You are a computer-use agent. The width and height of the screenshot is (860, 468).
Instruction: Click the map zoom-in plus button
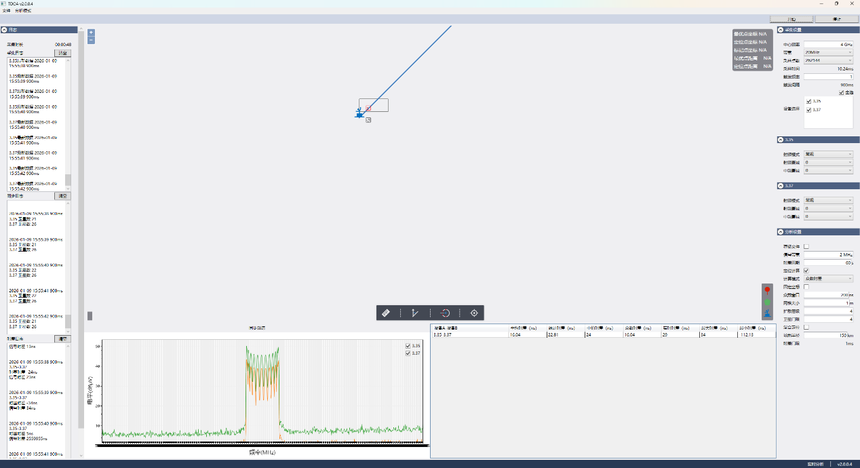point(91,33)
